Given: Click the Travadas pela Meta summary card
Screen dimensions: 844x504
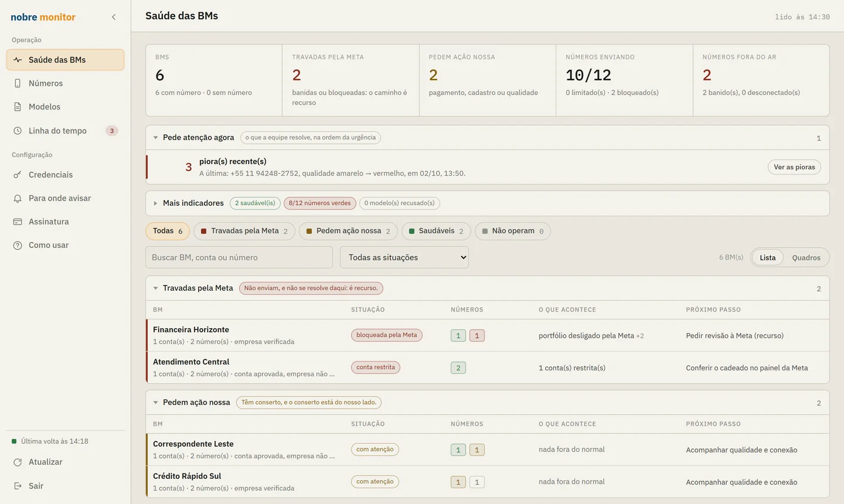Looking at the screenshot, I should pos(350,80).
